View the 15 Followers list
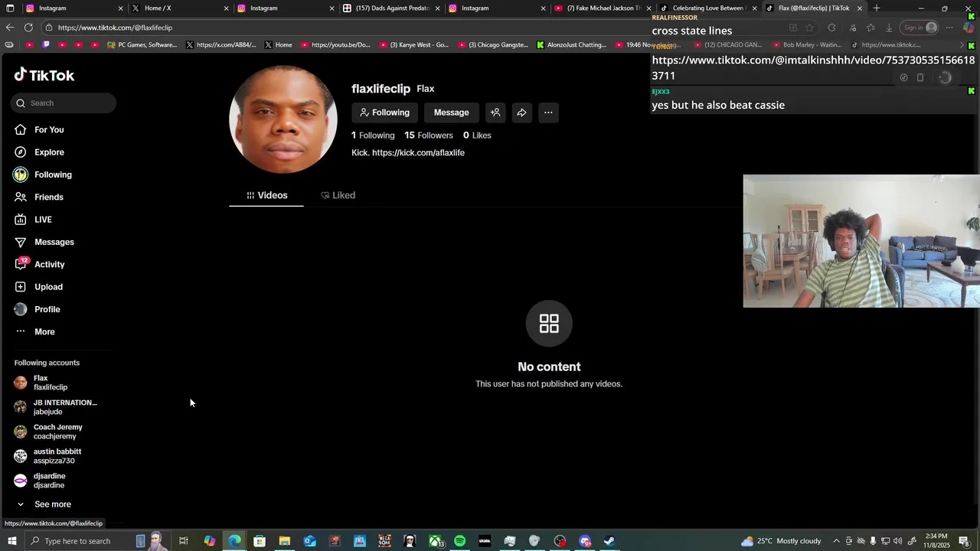This screenshot has height=551, width=980. 429,135
